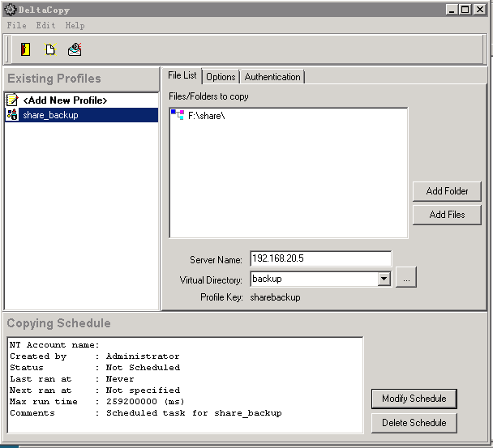Click the F:\share\ folder icon

click(x=177, y=116)
